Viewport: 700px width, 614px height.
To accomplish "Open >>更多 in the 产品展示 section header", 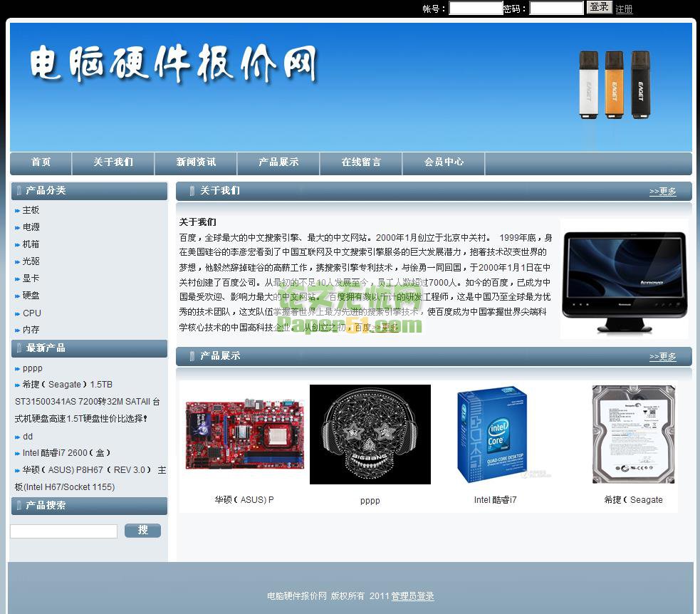I will [x=662, y=356].
